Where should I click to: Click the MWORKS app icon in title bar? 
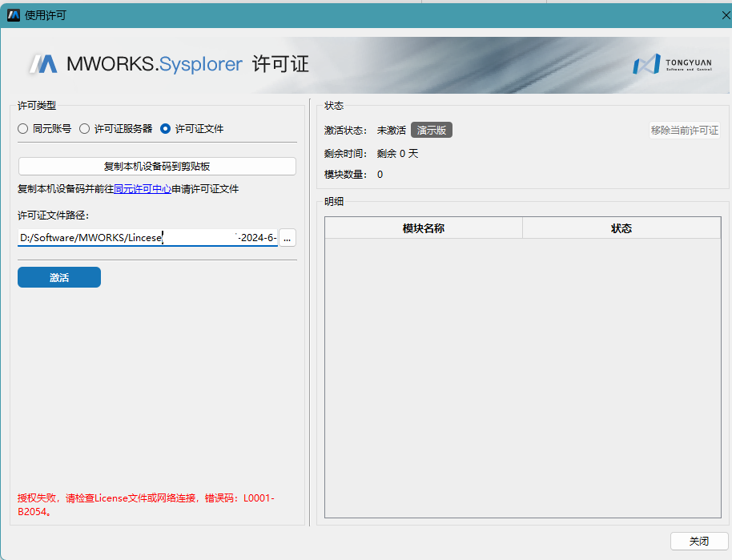pos(14,15)
